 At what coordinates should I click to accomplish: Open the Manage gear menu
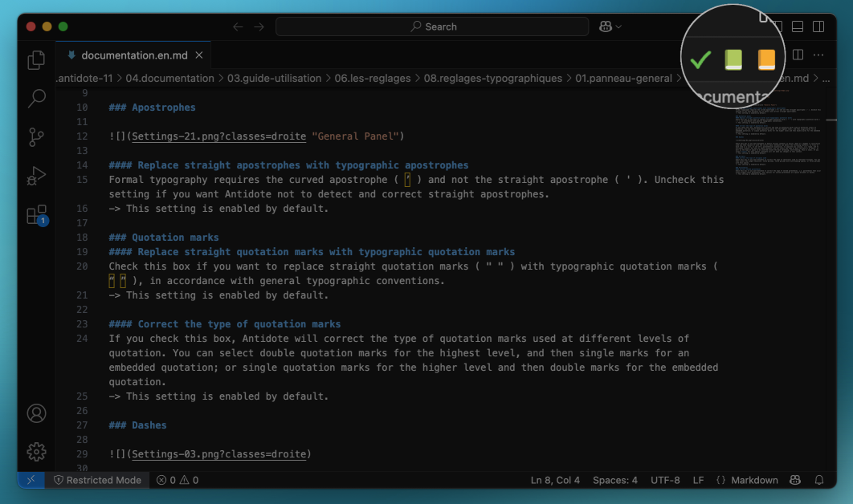(x=36, y=452)
